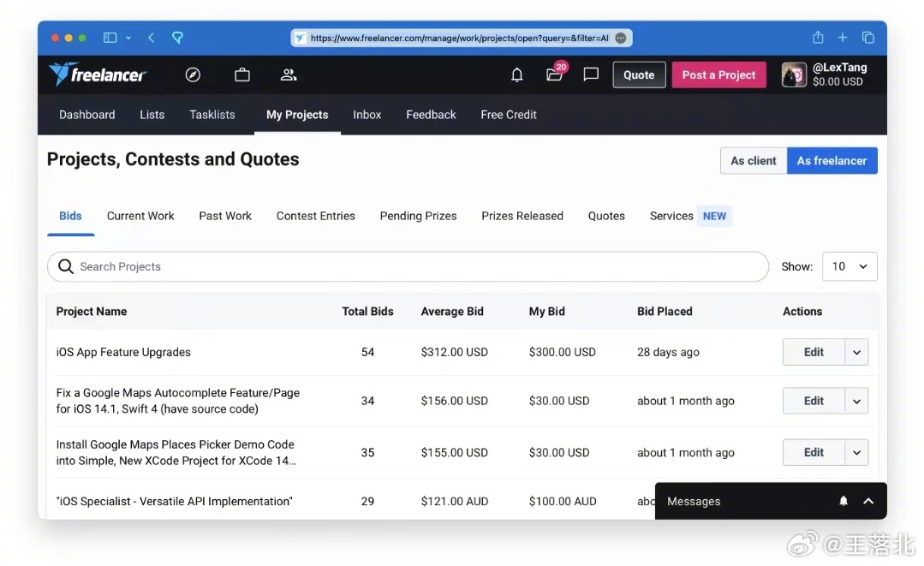Click the Project Name column header

click(92, 312)
